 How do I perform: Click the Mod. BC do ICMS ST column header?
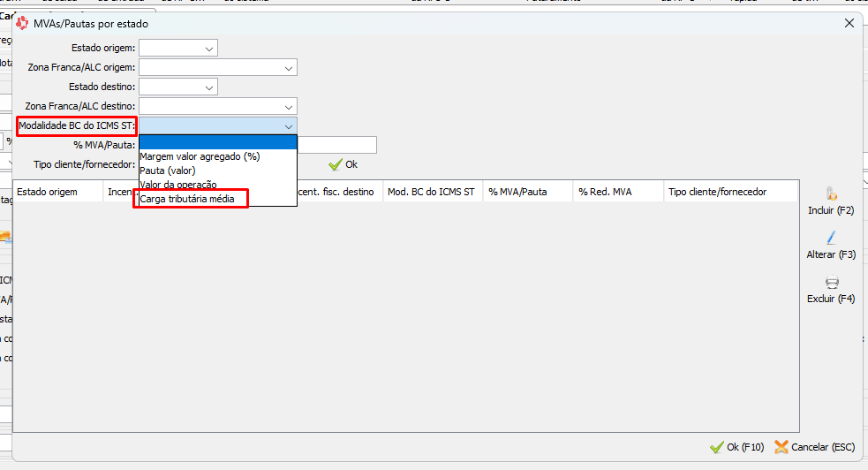pyautogui.click(x=433, y=192)
